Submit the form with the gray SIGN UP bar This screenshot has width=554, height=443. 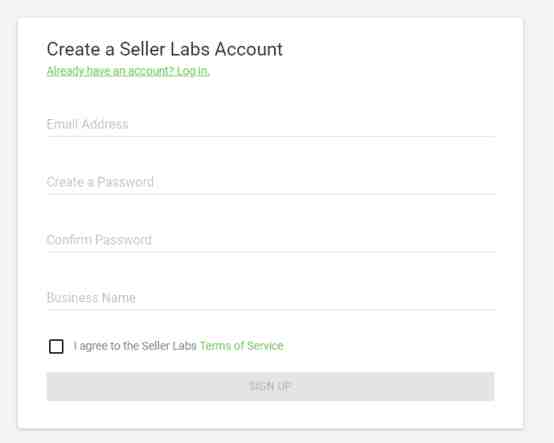[x=270, y=386]
